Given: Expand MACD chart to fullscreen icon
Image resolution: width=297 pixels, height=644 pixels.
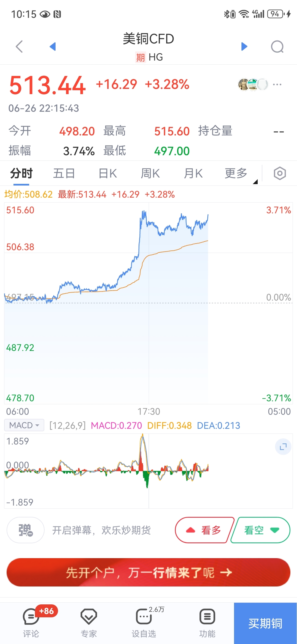Looking at the screenshot, I should coord(283,447).
